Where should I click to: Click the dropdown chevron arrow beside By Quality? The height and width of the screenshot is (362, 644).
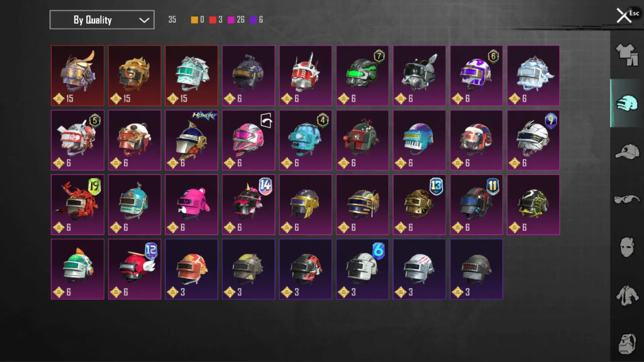pos(144,20)
